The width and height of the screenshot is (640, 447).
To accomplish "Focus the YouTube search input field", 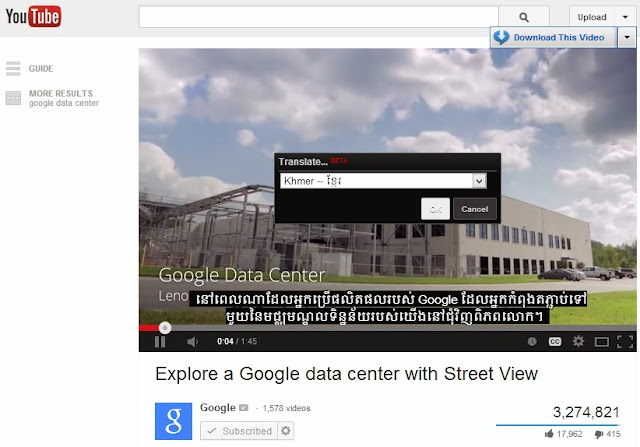I will point(318,17).
